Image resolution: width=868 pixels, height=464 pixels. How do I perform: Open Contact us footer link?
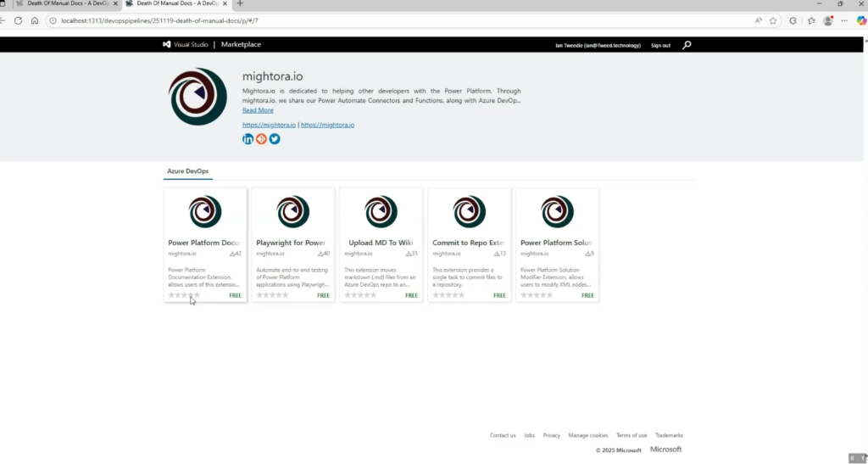(x=503, y=435)
